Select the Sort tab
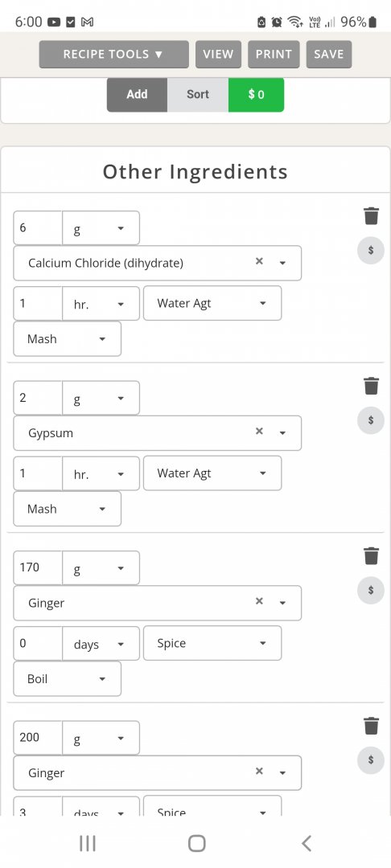Image resolution: width=391 pixels, height=868 pixels. (198, 94)
